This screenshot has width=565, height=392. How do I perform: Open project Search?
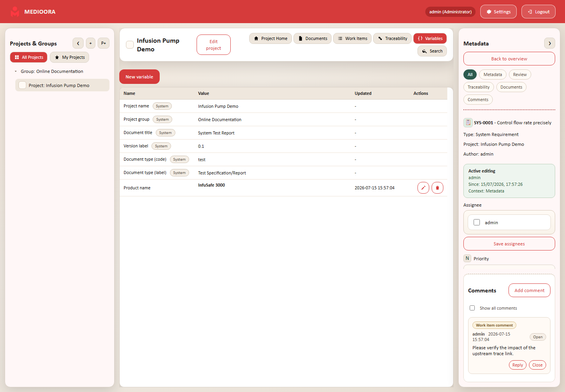tap(432, 51)
